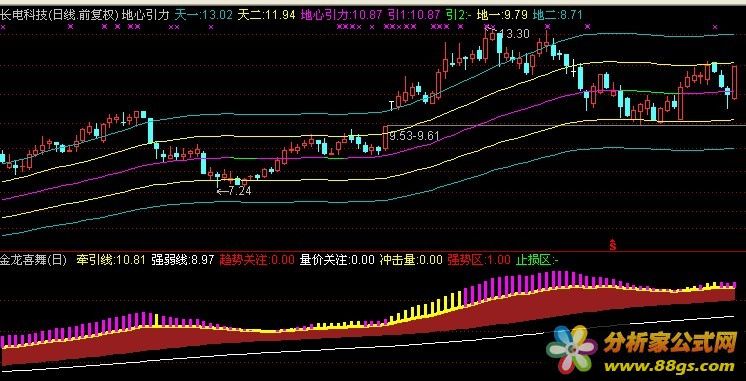Viewport: 746px width, 381px height.
Task: Click the 冲击量:0.00 readout
Action: click(411, 260)
